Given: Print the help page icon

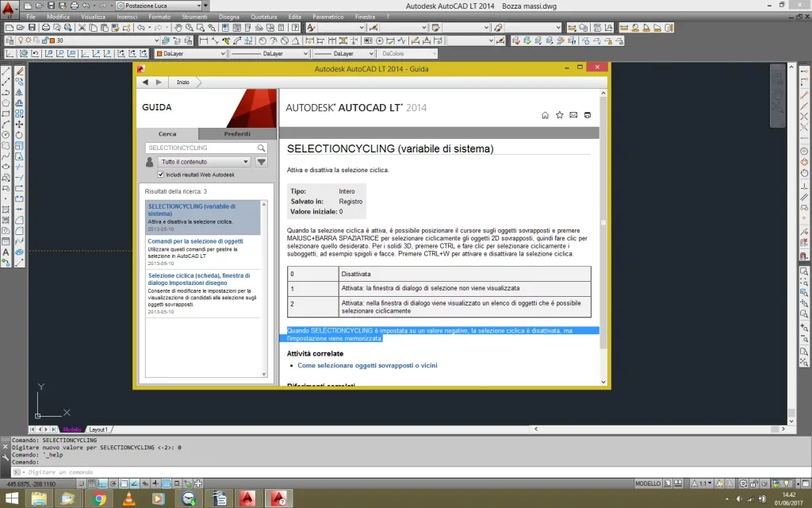Looking at the screenshot, I should pos(588,115).
